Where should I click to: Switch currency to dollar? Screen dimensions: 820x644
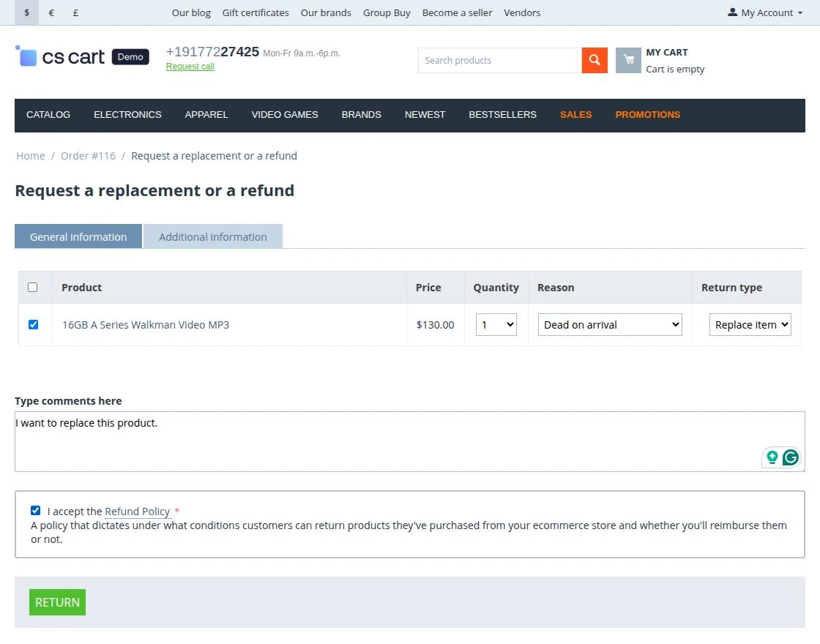click(x=26, y=12)
